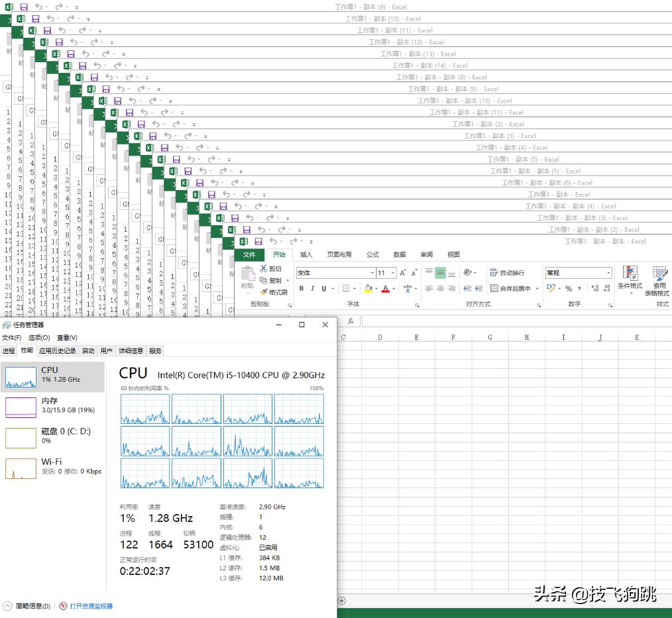Click the insert function fx icon
Viewport: 672px width, 618px height.
pos(351,321)
